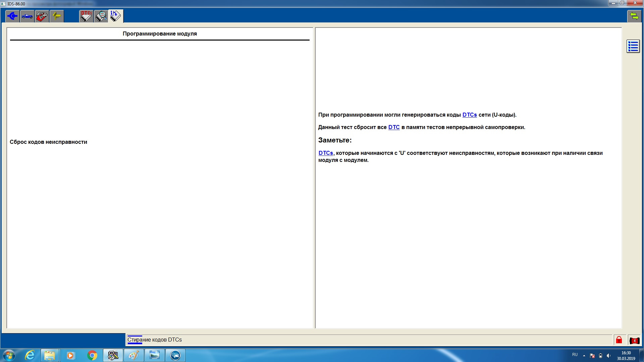This screenshot has height=362, width=644.
Task: Click the Программирование модуля panel header
Action: point(160,34)
